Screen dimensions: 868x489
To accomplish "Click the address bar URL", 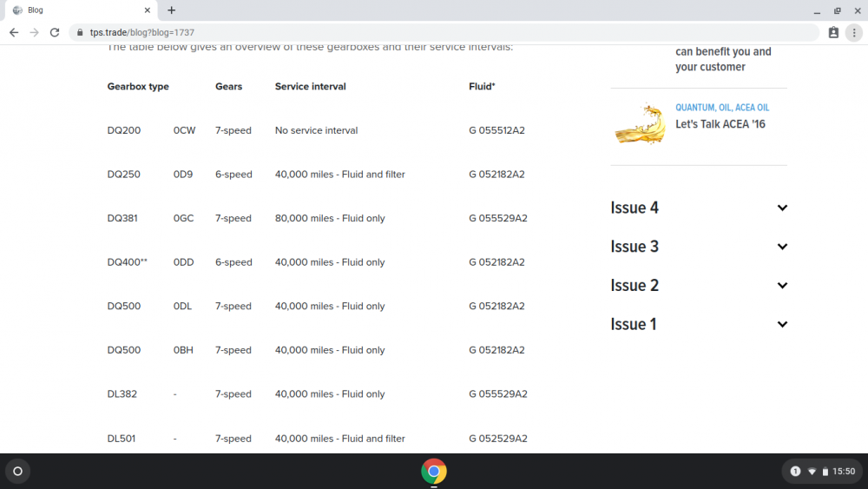I will click(142, 33).
